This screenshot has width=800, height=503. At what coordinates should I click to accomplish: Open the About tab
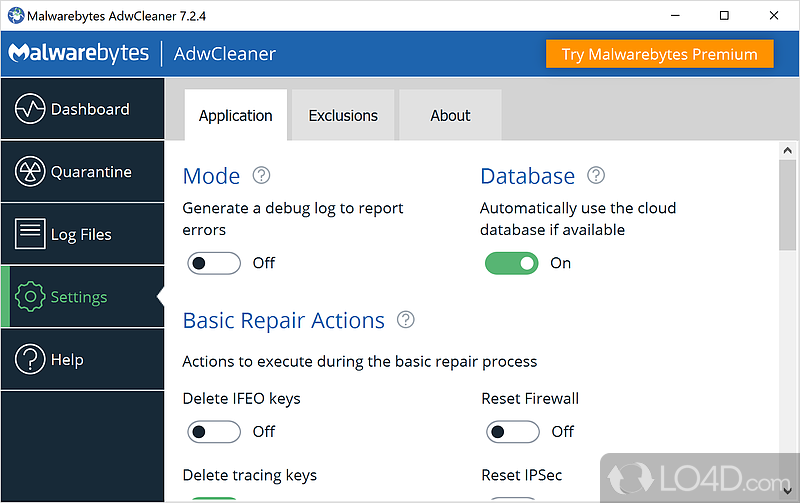point(450,116)
